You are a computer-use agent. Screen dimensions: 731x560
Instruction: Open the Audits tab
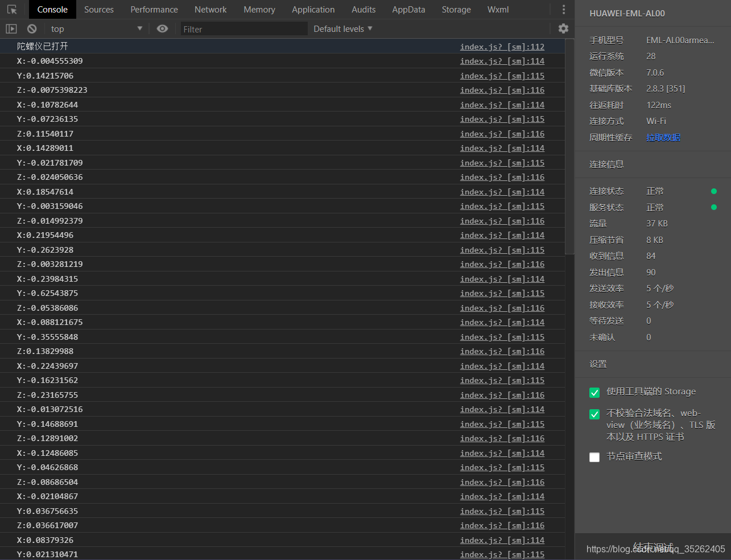[x=364, y=10]
